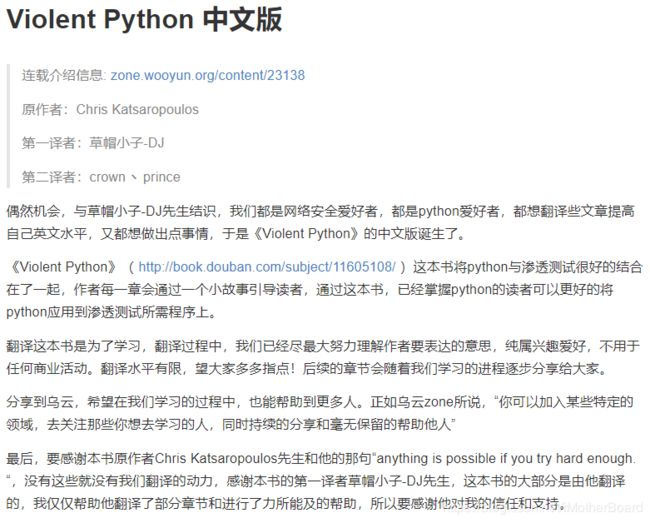
Task: Open the zone.wooyun.org/content/23138 link
Action: click(208, 75)
